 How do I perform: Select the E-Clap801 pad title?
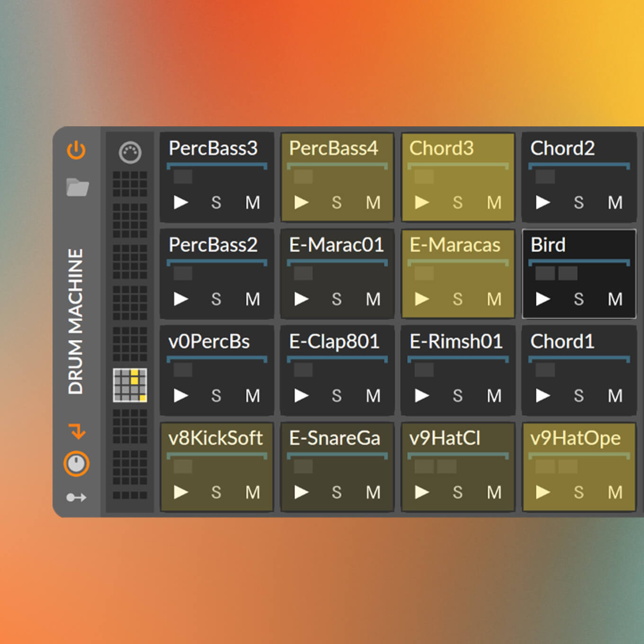pyautogui.click(x=334, y=341)
